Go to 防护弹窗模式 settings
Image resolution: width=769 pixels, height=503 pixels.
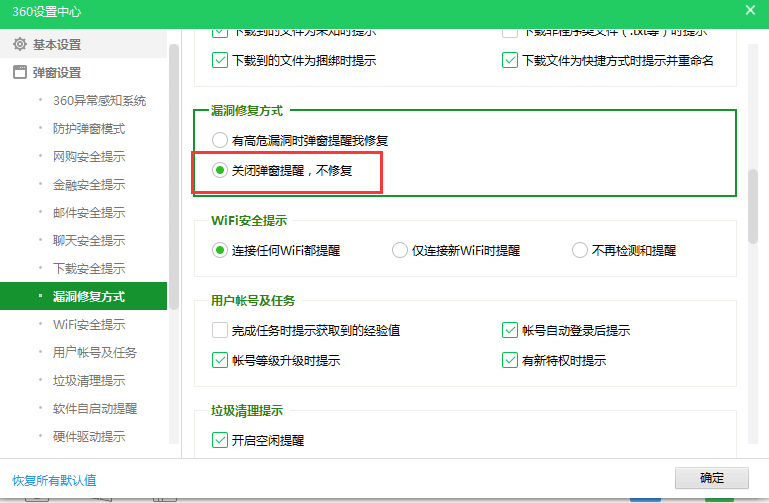pos(89,128)
